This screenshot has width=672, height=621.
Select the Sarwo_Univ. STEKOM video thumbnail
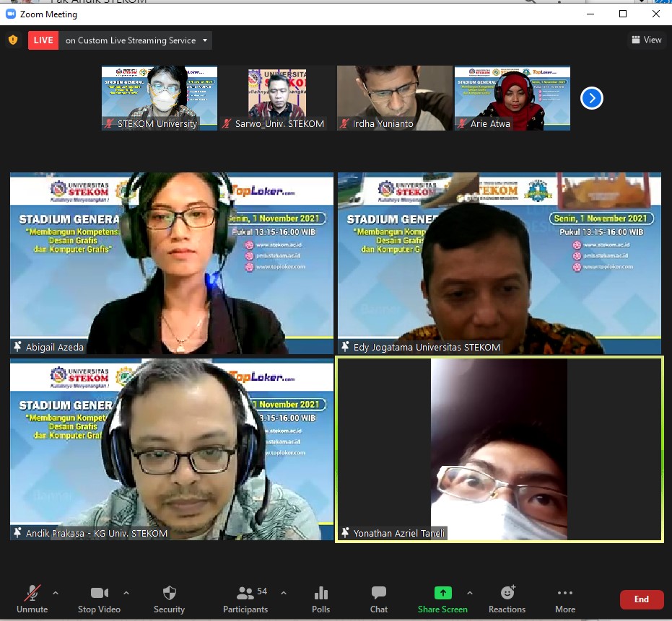coord(277,98)
